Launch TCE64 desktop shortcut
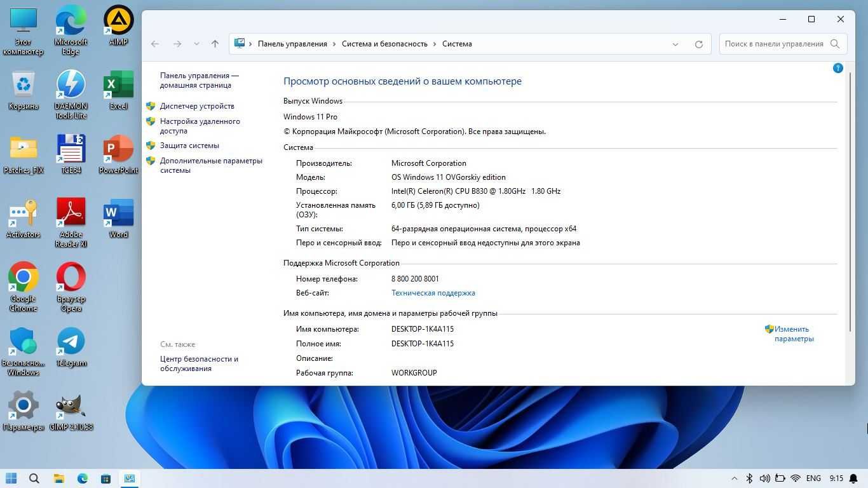Screen dimensions: 868x488 click(71, 154)
